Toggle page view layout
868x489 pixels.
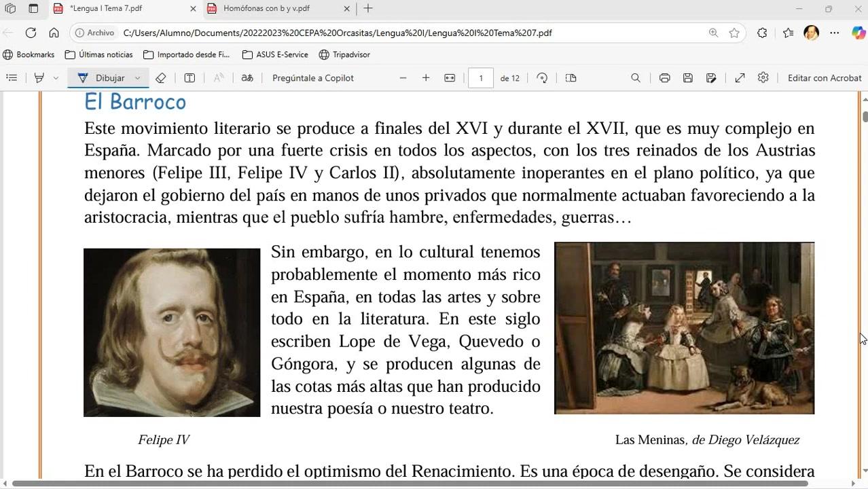coord(571,78)
